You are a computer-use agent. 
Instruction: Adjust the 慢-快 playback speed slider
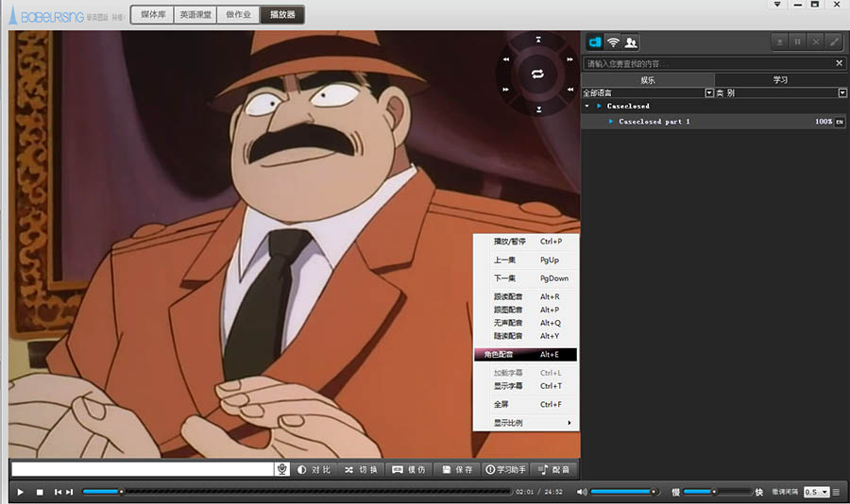(716, 492)
